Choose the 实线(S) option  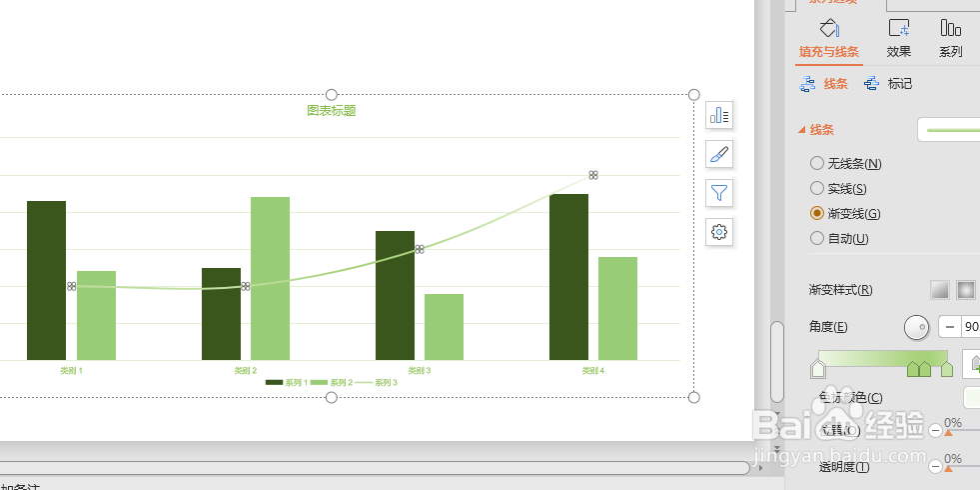[x=838, y=188]
